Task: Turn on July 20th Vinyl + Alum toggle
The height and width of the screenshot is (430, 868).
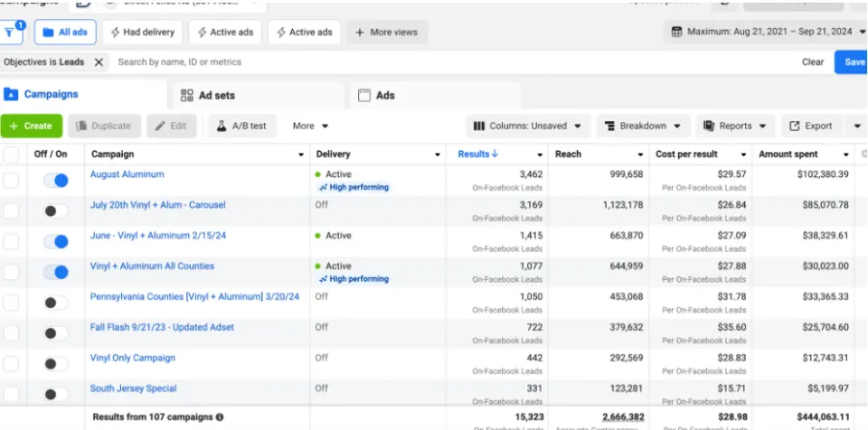Action: click(x=56, y=210)
